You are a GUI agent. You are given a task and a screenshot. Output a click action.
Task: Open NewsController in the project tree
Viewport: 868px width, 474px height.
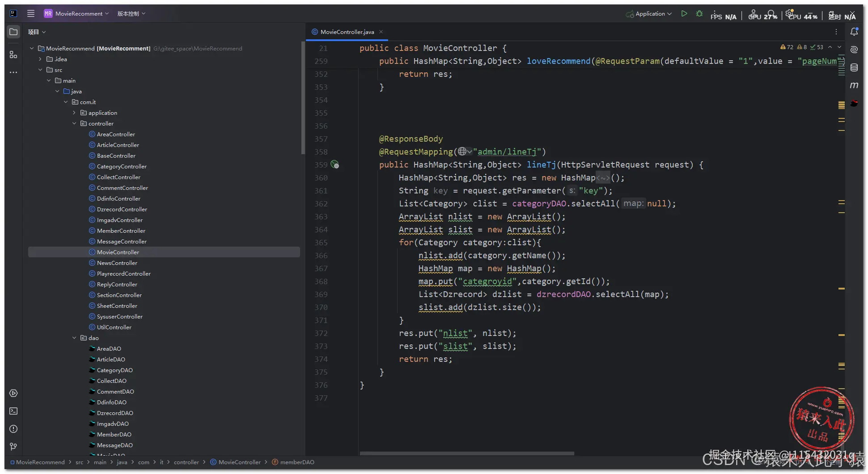[117, 263]
